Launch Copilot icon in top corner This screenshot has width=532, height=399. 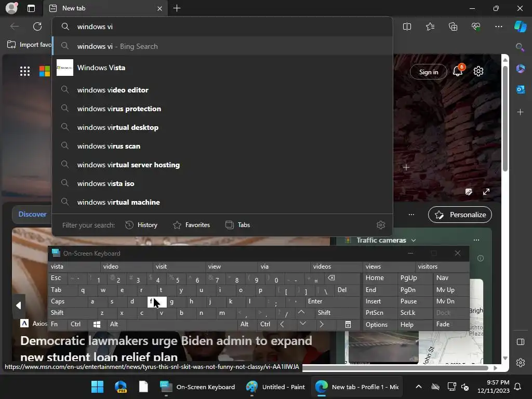click(520, 26)
